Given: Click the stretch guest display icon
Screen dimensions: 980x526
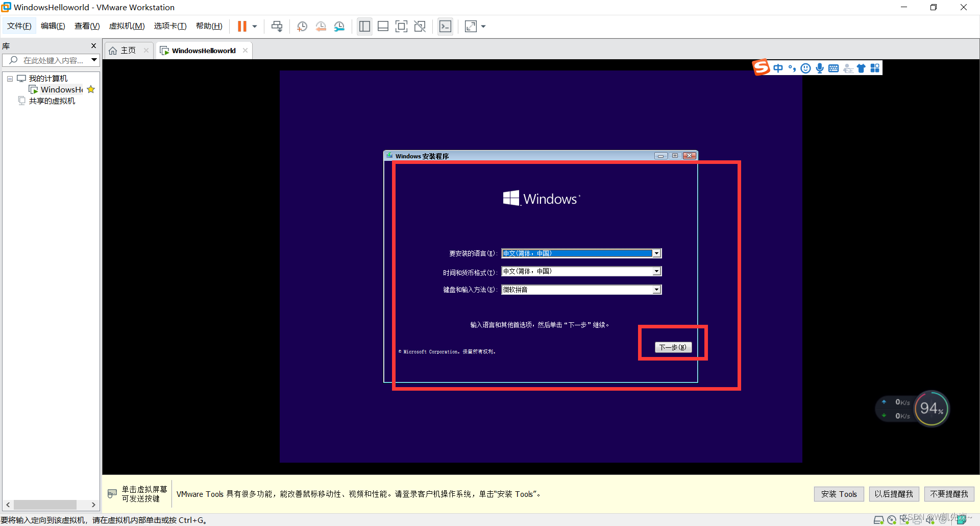Looking at the screenshot, I should (471, 26).
